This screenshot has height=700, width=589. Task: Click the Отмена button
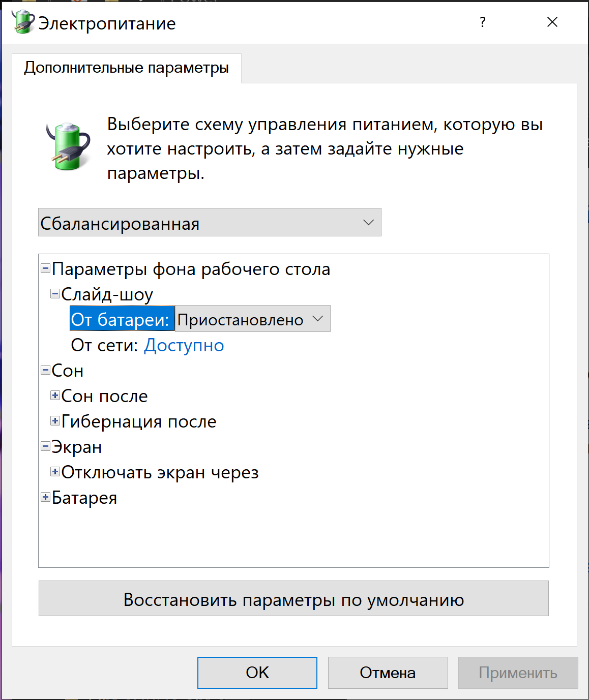tap(388, 673)
